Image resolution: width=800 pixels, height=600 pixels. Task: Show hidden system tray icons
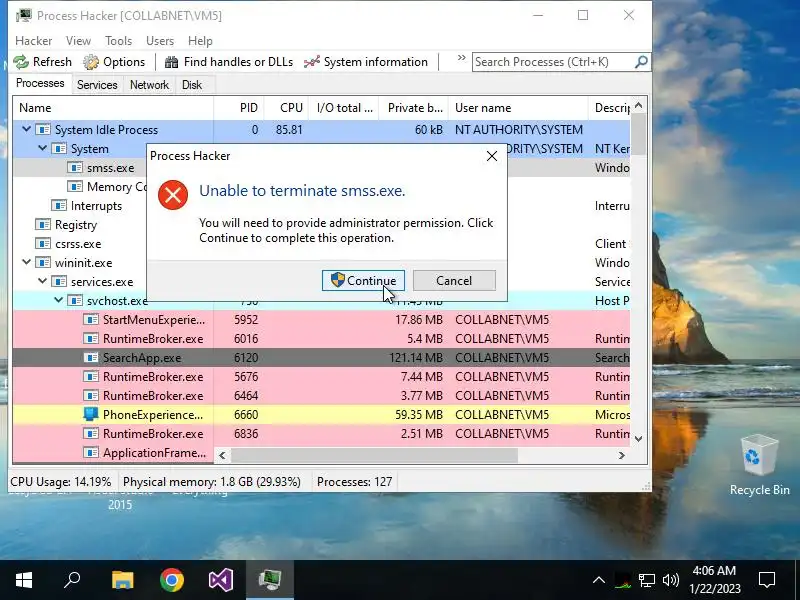click(x=599, y=580)
